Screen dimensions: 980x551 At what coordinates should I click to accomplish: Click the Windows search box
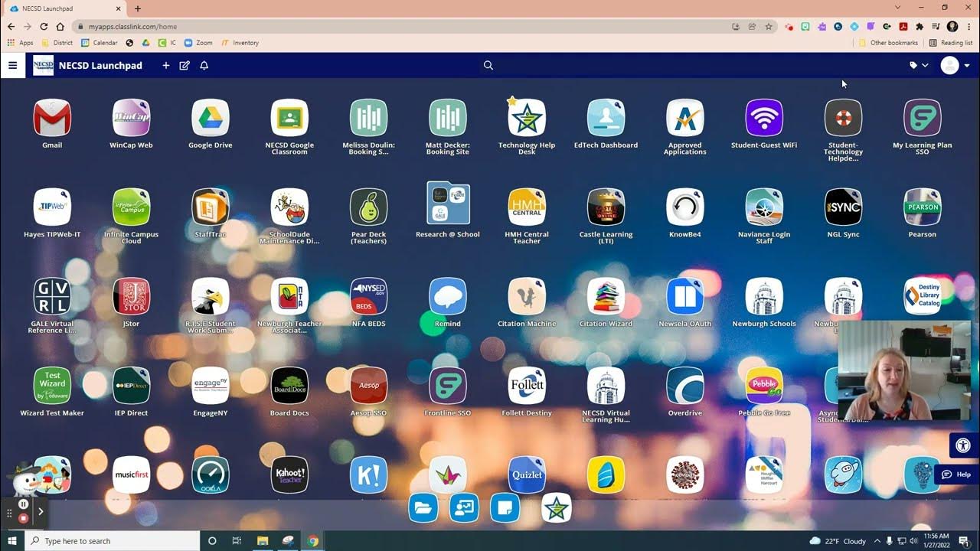click(x=113, y=541)
